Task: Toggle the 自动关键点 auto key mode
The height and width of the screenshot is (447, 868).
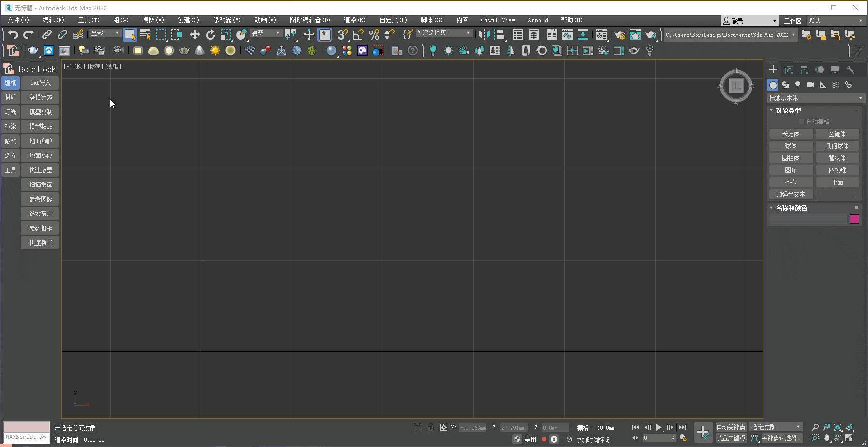Action: (731, 427)
